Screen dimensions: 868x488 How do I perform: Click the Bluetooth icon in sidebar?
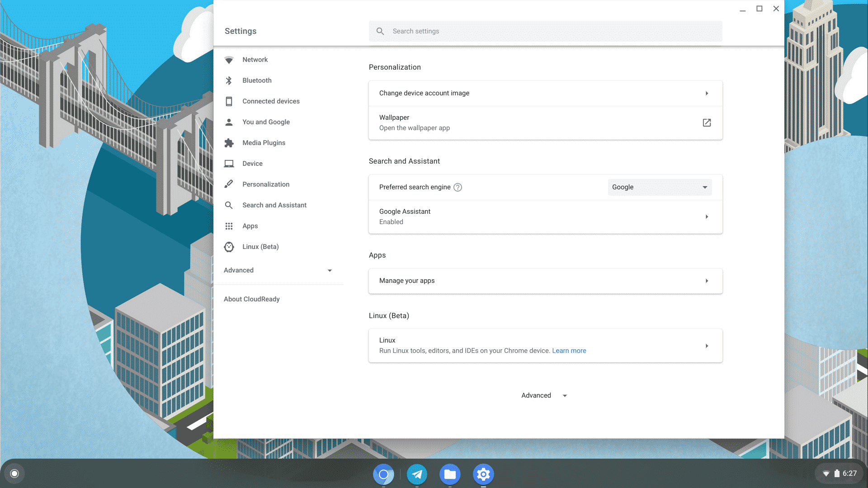pos(229,80)
